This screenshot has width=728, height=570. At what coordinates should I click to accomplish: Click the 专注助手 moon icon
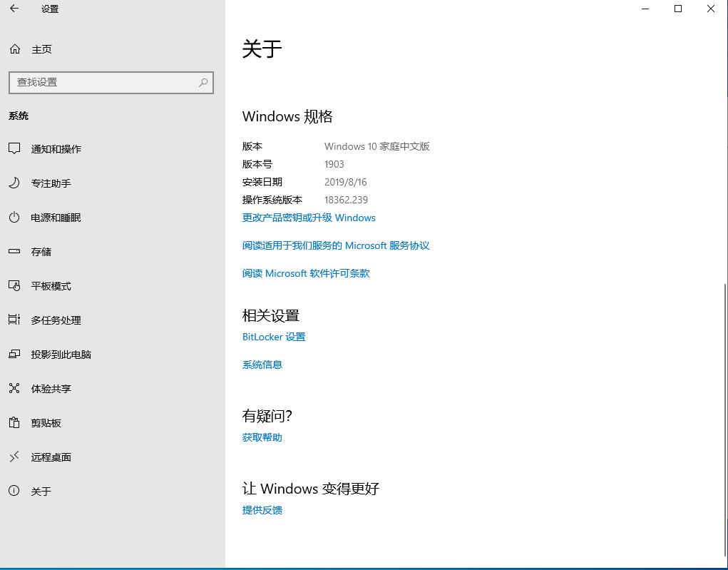14,183
